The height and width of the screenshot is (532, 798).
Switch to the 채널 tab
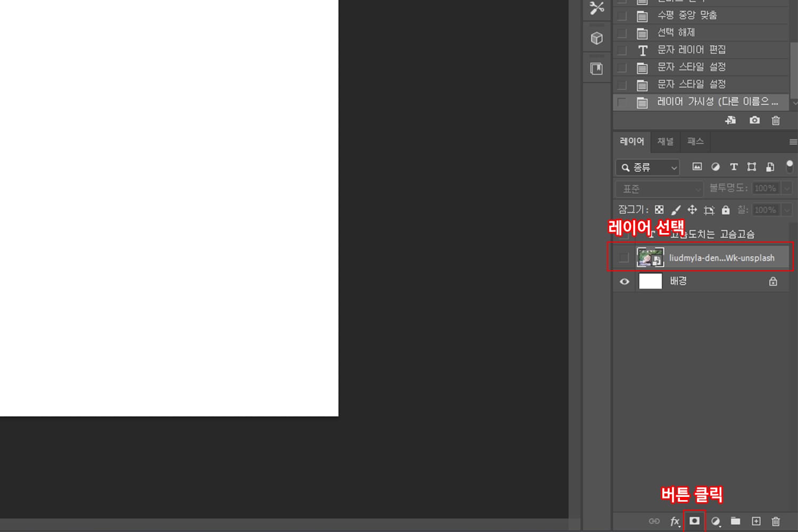665,141
